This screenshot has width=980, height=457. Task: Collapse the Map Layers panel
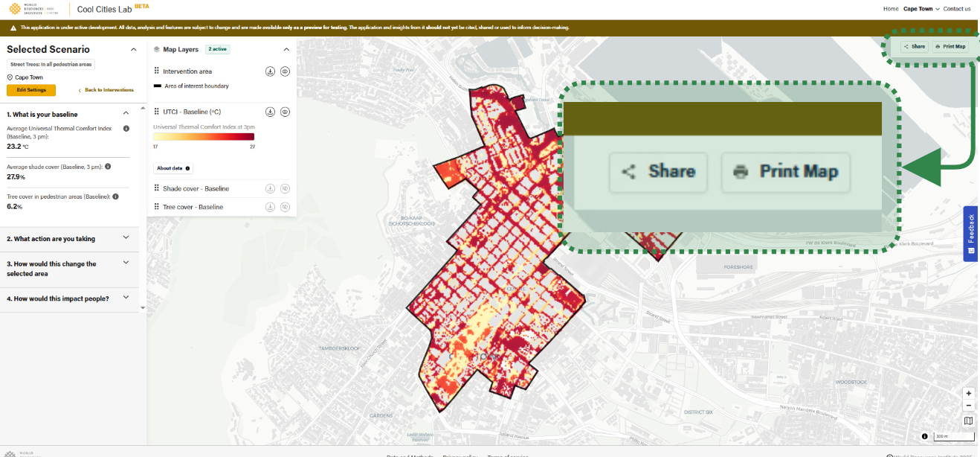pos(286,49)
